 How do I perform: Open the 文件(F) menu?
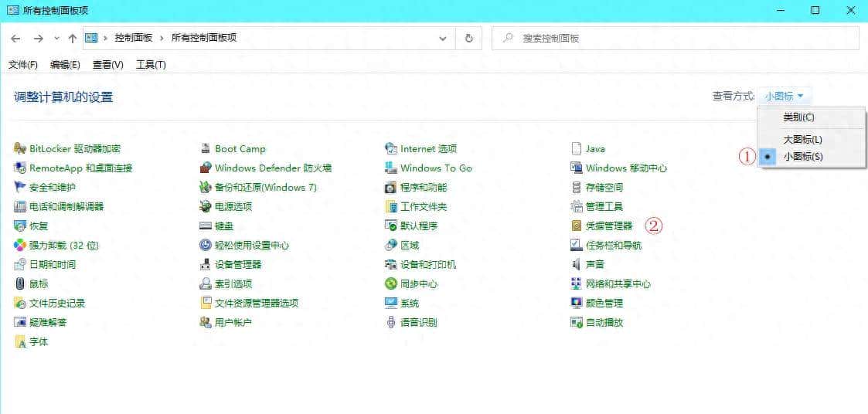23,65
